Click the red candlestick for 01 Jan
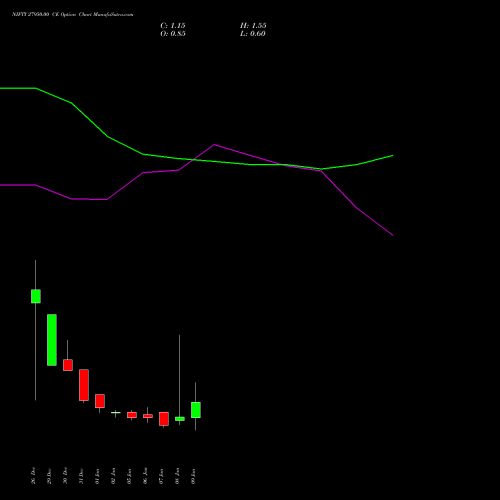The height and width of the screenshot is (500, 500). point(100,401)
